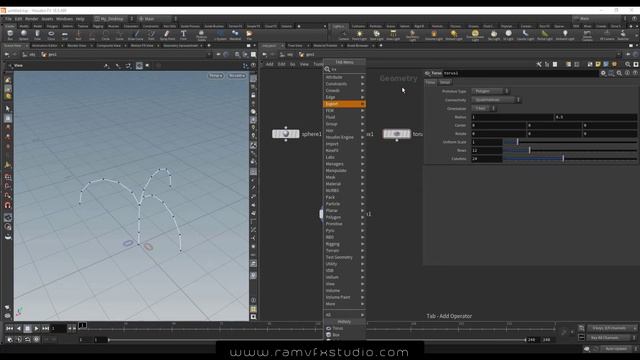Pick Torus from Tab Menu history
This screenshot has width=640, height=360.
344,328
